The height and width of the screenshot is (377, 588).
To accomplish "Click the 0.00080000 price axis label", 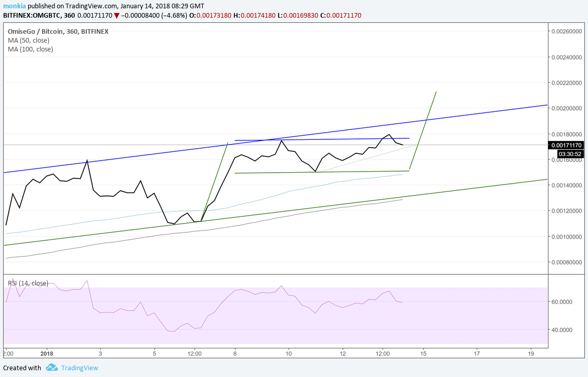I will 567,262.
